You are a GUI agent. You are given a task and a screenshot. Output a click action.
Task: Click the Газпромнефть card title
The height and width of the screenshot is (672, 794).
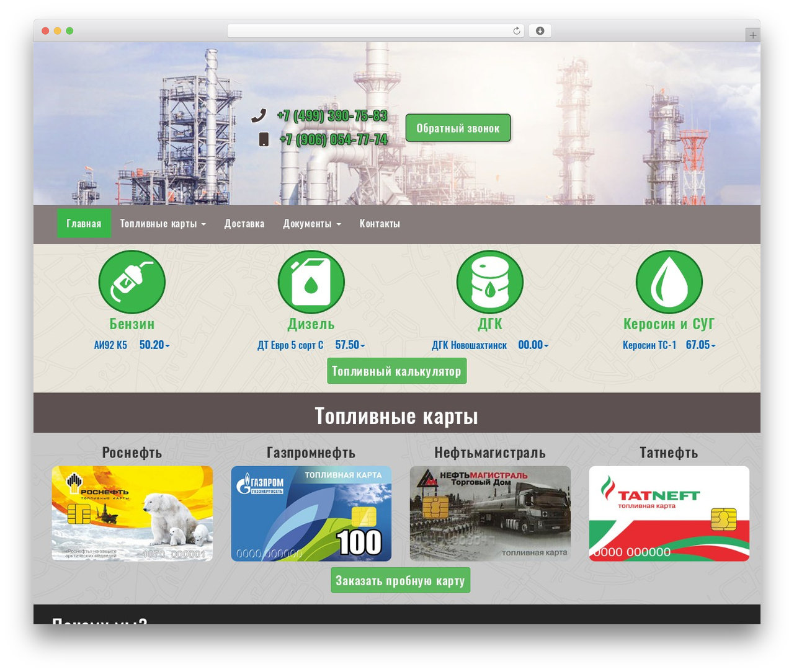tap(311, 453)
